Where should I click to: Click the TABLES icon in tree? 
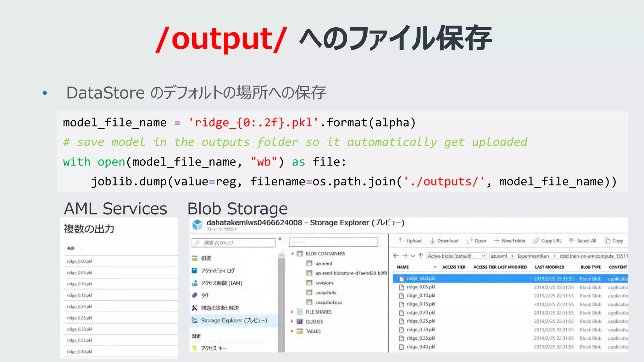pos(300,331)
